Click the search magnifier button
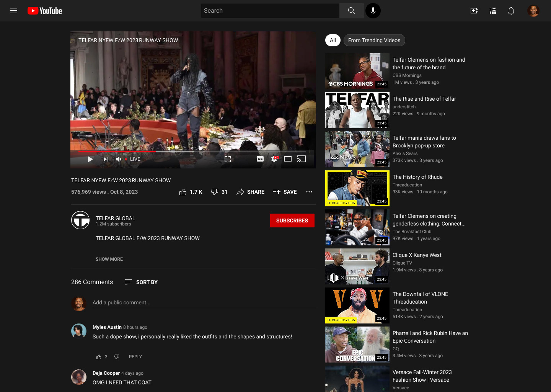This screenshot has height=392, width=551. click(x=351, y=11)
